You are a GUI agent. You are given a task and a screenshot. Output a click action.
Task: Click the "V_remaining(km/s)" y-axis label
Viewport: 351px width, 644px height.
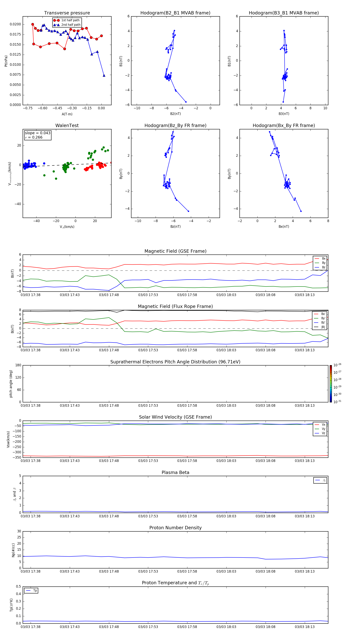click(10, 173)
